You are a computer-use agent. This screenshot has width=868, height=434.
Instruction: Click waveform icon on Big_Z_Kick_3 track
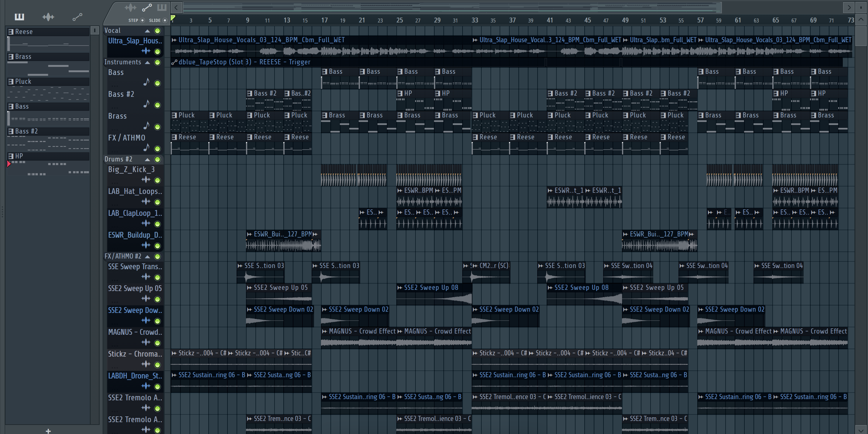(145, 180)
